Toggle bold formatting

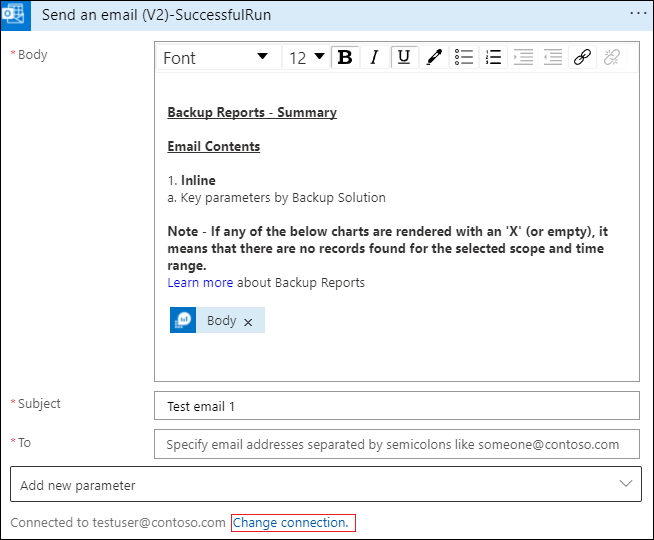345,57
